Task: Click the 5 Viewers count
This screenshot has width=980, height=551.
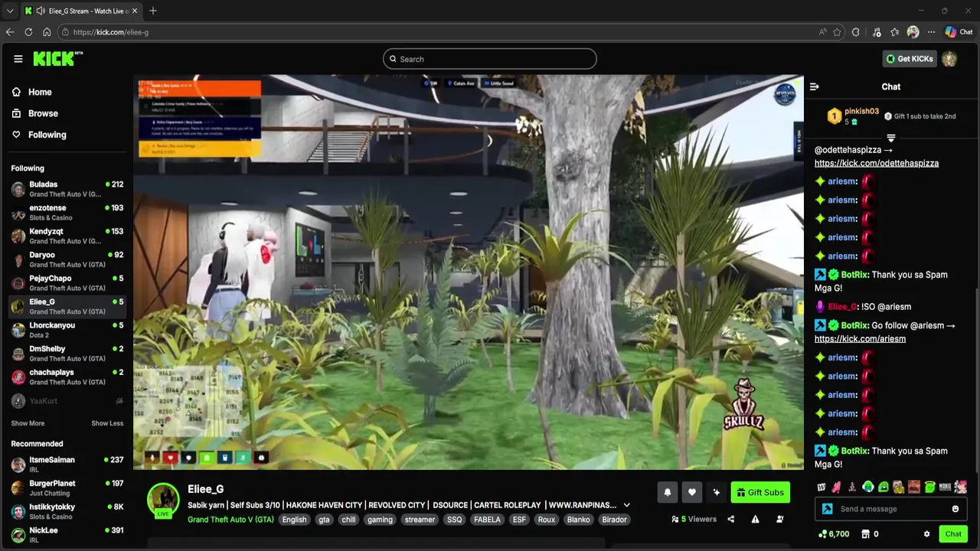Action: (x=694, y=519)
